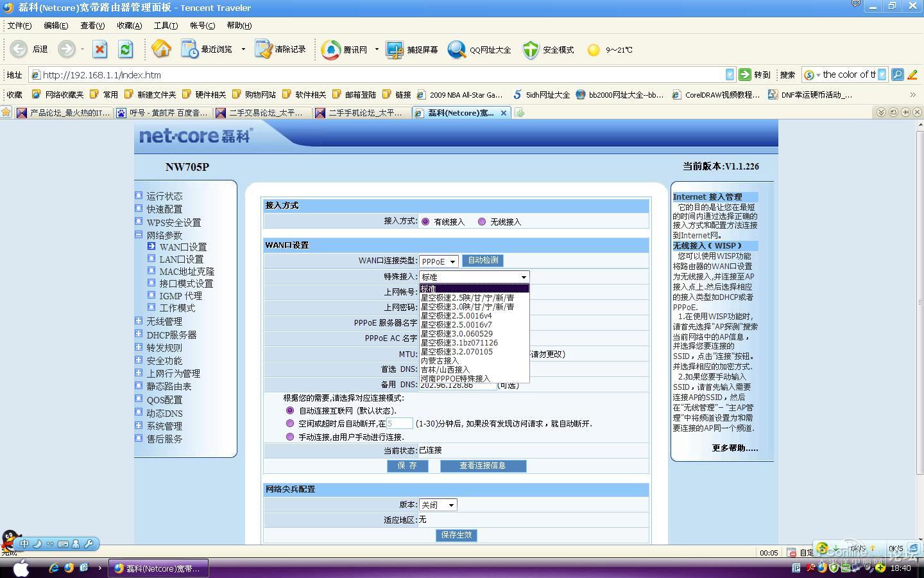The image size is (924, 578).
Task: Click 自动检测 button
Action: 483,260
